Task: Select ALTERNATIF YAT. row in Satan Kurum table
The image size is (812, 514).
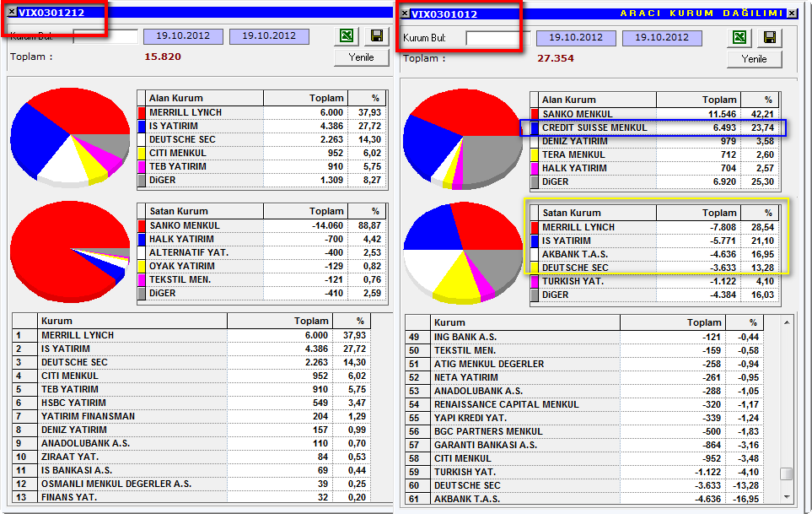Action: pyautogui.click(x=262, y=252)
